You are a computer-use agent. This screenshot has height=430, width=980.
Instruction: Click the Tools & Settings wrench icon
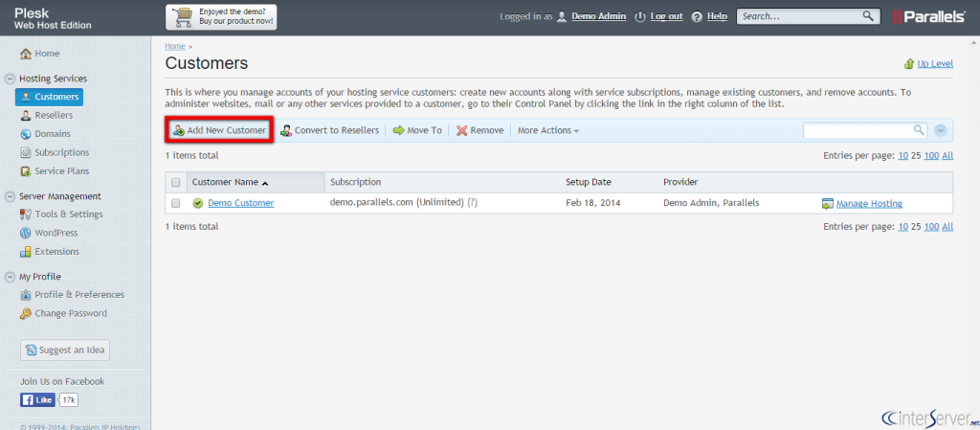click(26, 215)
